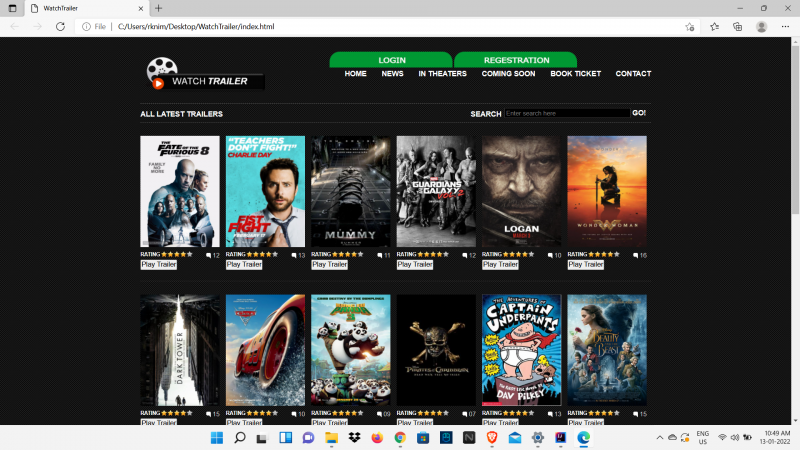Play Trailer for Fate of the Furious 8
This screenshot has height=450, width=800.
(x=159, y=265)
